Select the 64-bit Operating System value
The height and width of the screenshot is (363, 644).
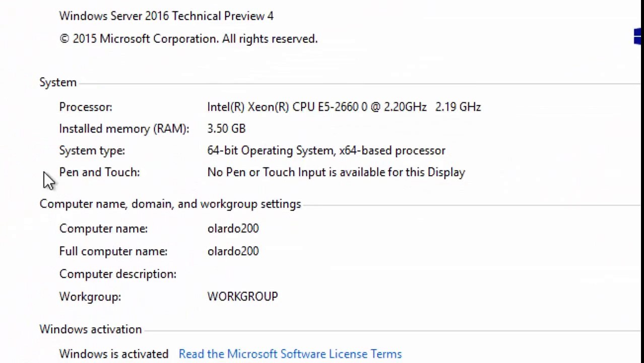(x=326, y=150)
